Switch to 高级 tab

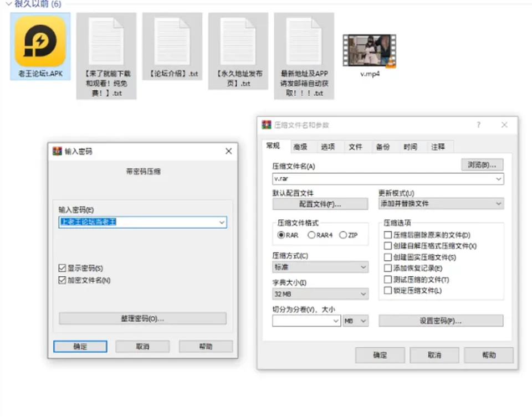tap(300, 147)
